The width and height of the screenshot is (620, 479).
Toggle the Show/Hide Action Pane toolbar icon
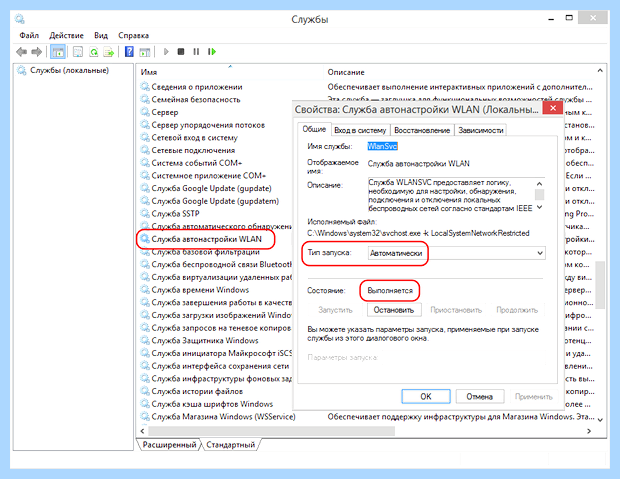(145, 51)
